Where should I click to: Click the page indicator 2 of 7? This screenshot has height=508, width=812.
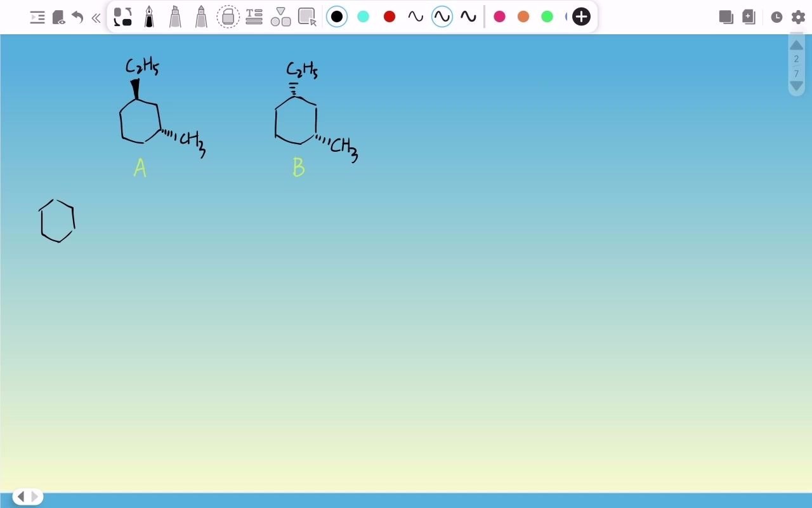point(796,66)
